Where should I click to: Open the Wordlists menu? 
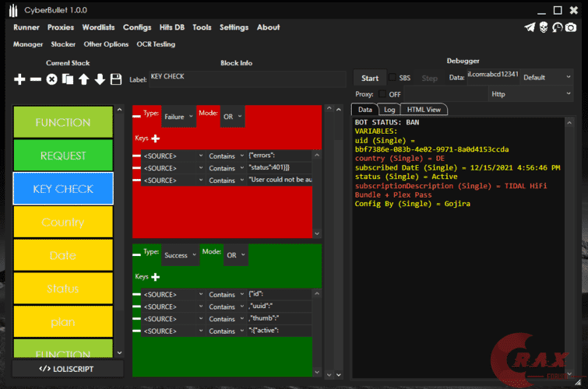[98, 27]
